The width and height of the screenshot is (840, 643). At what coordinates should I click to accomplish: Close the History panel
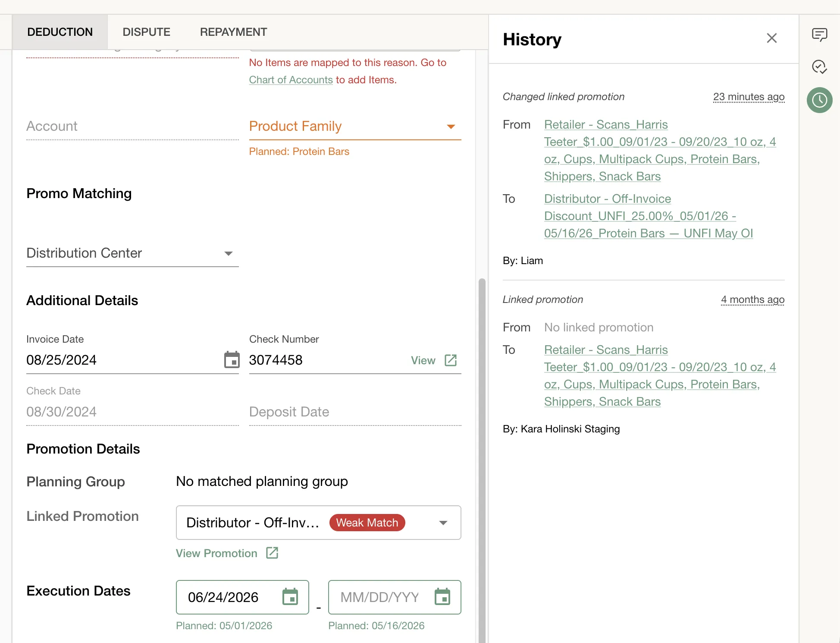pyautogui.click(x=771, y=38)
